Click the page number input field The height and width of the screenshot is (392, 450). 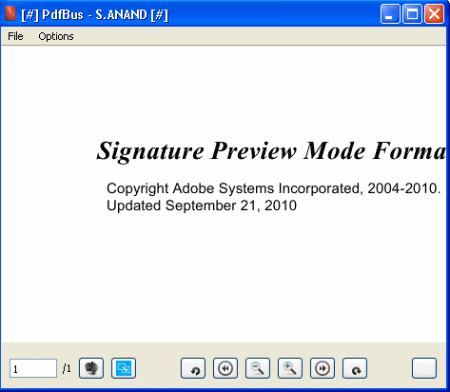[x=33, y=368]
